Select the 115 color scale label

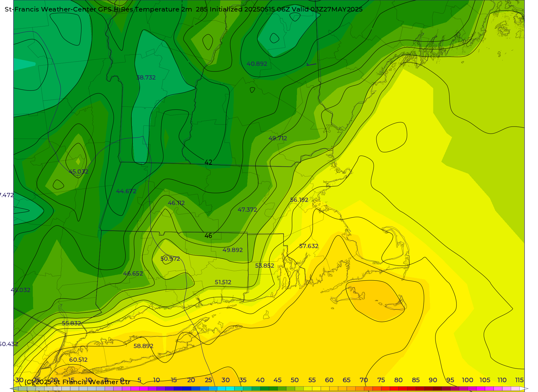519,380
